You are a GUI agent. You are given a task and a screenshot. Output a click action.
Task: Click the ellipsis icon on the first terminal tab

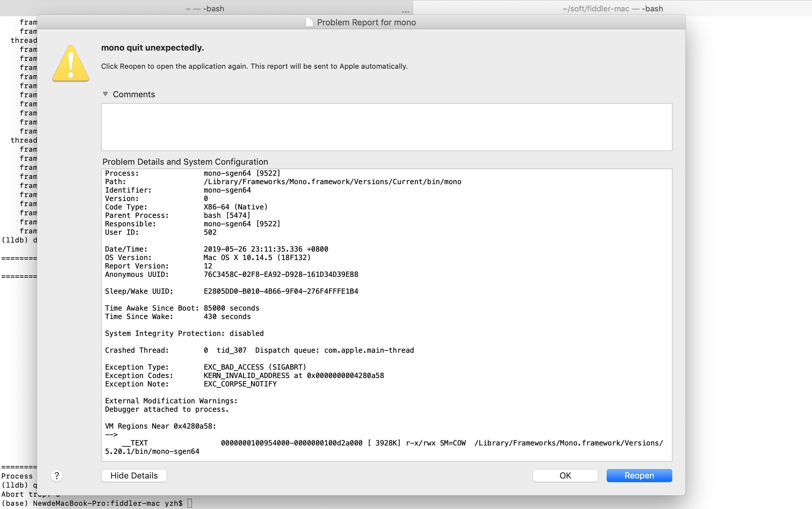406,11
